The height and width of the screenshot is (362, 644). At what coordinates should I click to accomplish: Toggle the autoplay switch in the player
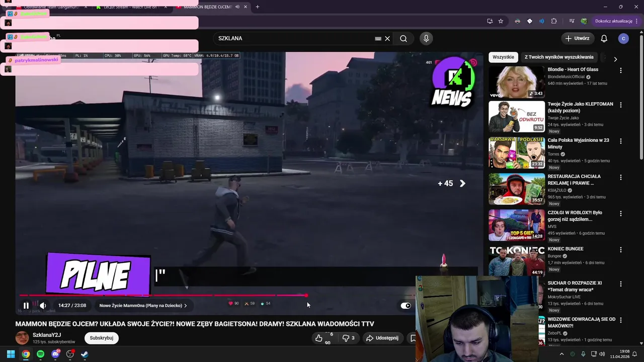tap(406, 305)
